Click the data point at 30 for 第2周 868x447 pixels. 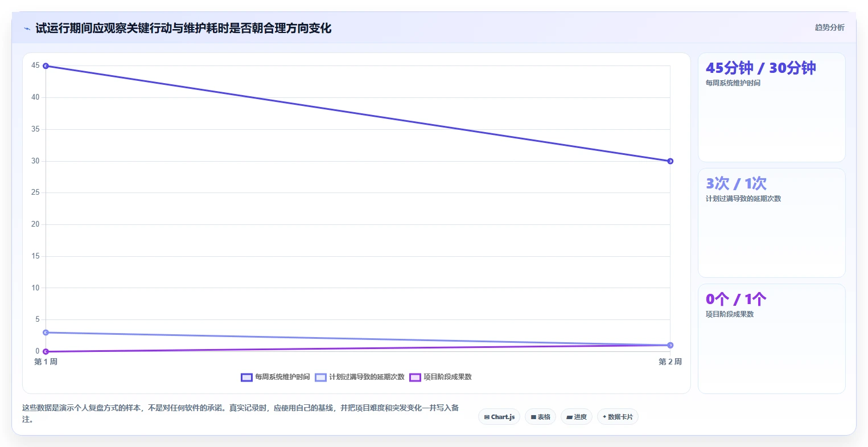(x=670, y=161)
